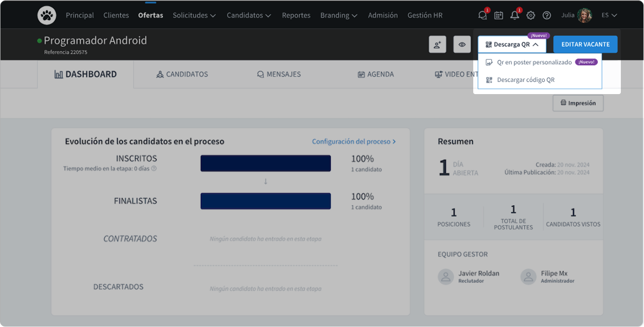Open the notifications bell icon
Screen dimensions: 644x327
514,15
